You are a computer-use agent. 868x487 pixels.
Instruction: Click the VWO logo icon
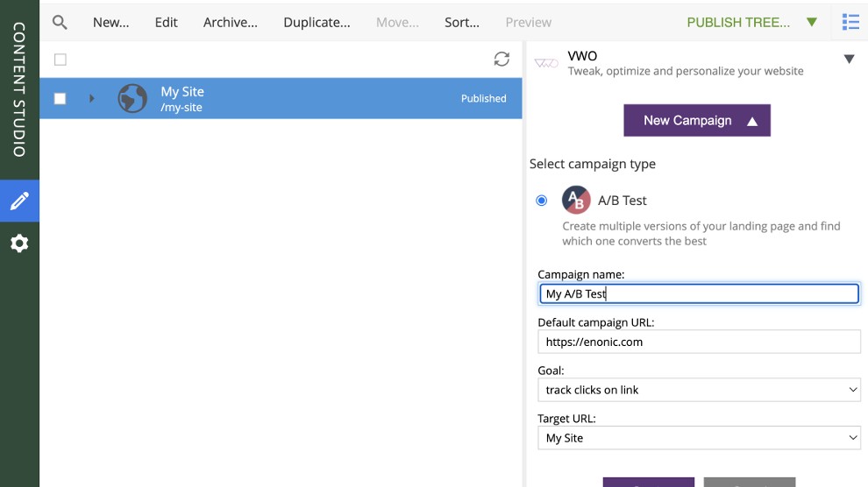[546, 63]
